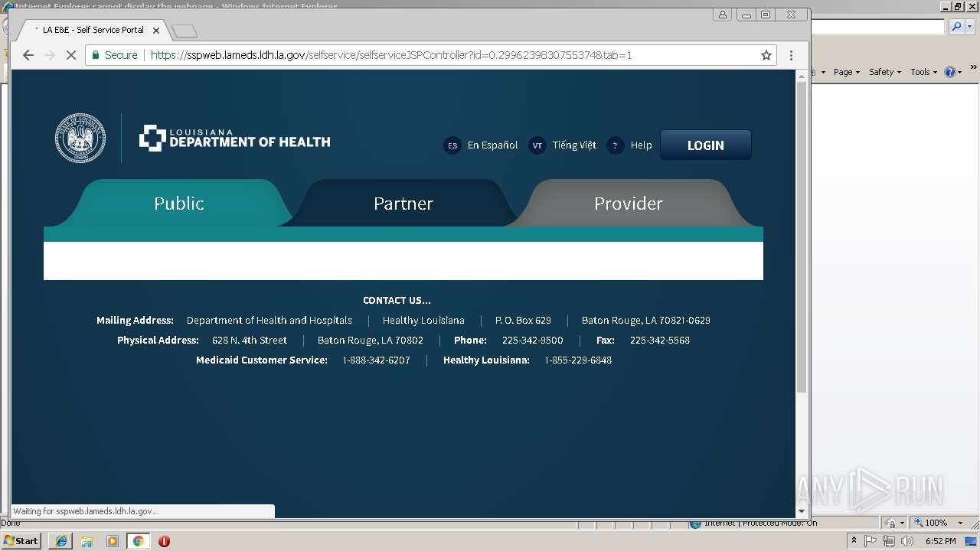
Task: Open a new Chrome tab
Action: (x=185, y=31)
